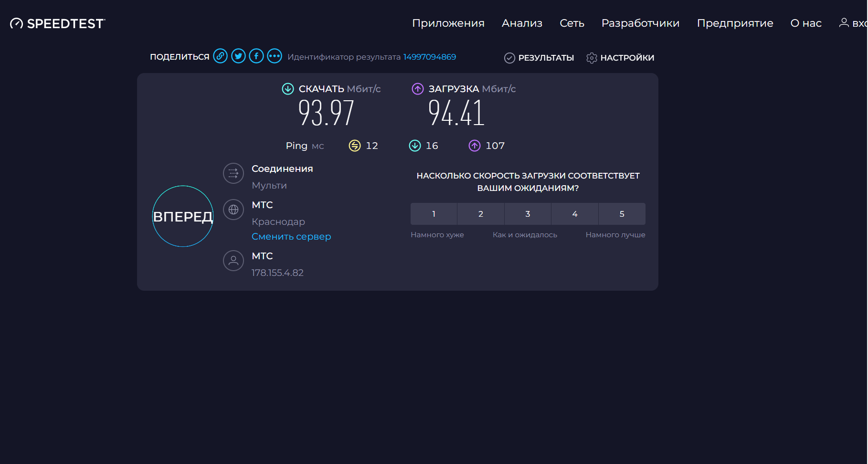Click the ПОДЕЛИТЬСЯ label
This screenshot has height=464, width=868.
(180, 57)
